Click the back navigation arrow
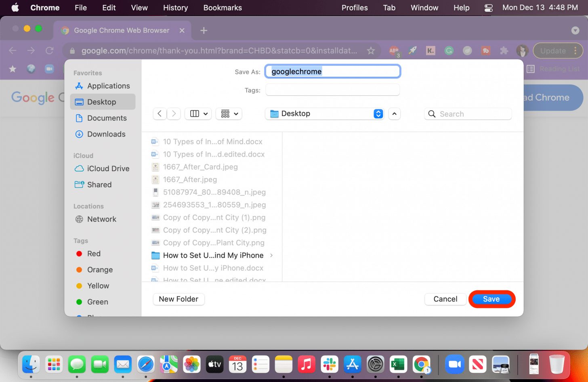Screen dimensions: 588x382 [160, 113]
